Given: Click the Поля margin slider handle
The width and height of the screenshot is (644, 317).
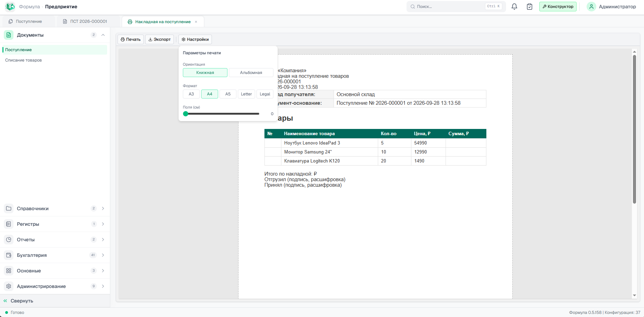Looking at the screenshot, I should 186,114.
